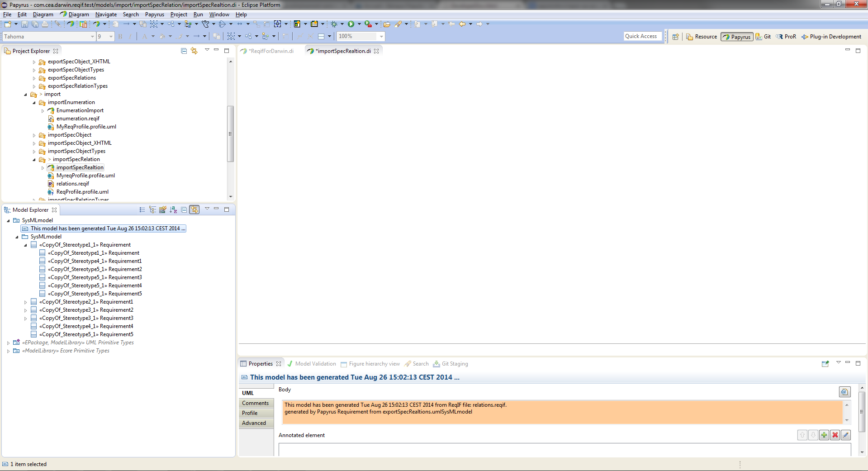This screenshot has width=868, height=471.
Task: Open the Window menu
Action: tap(219, 14)
